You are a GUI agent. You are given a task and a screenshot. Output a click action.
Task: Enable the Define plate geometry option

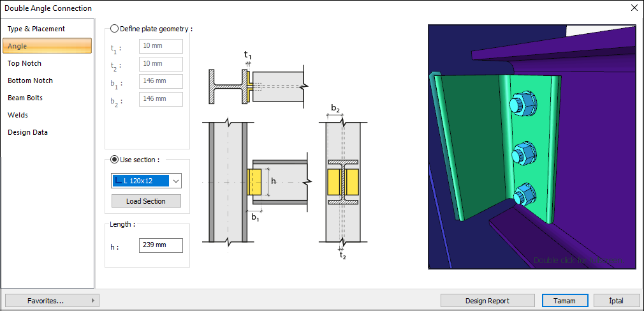[x=115, y=29]
